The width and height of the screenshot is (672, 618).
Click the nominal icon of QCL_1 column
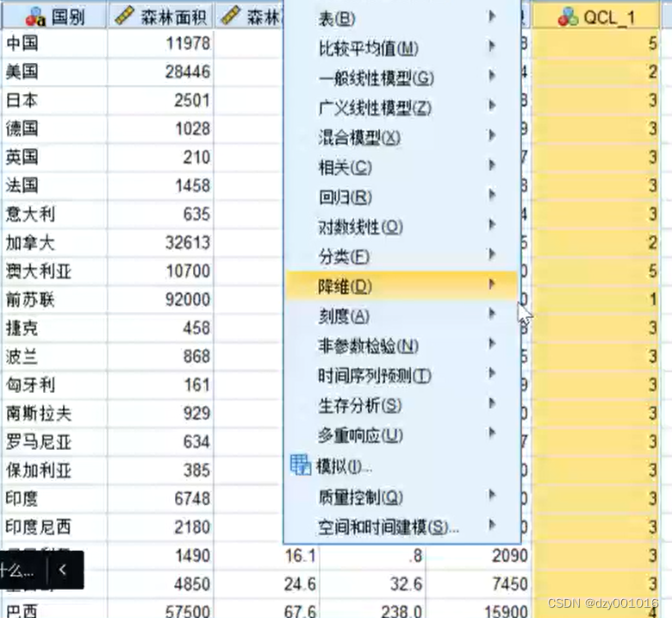point(568,17)
